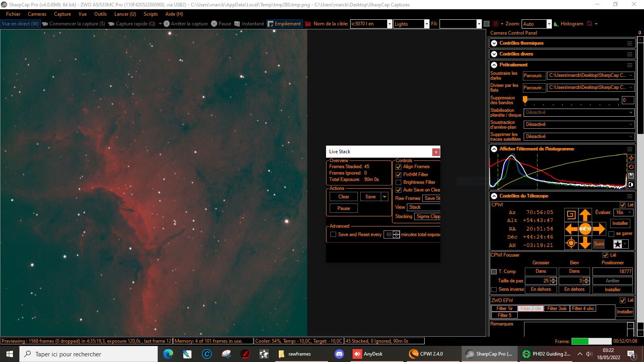Click Parcourir for Diviser par les flats
644x362 pixels.
pyautogui.click(x=534, y=88)
